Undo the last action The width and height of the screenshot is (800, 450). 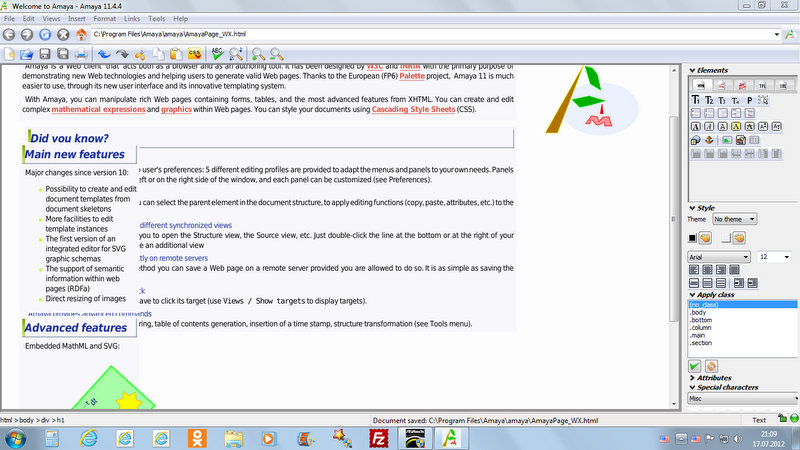(104, 54)
